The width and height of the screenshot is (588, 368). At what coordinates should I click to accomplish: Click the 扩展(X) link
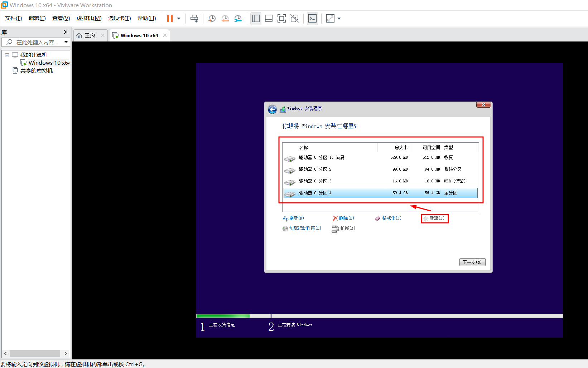pos(343,228)
